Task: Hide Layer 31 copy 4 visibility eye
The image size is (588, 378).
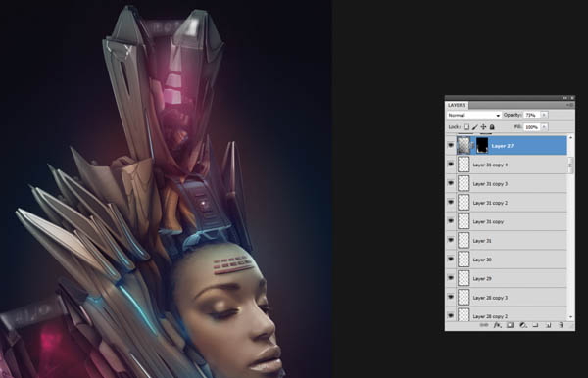Action: tap(451, 165)
